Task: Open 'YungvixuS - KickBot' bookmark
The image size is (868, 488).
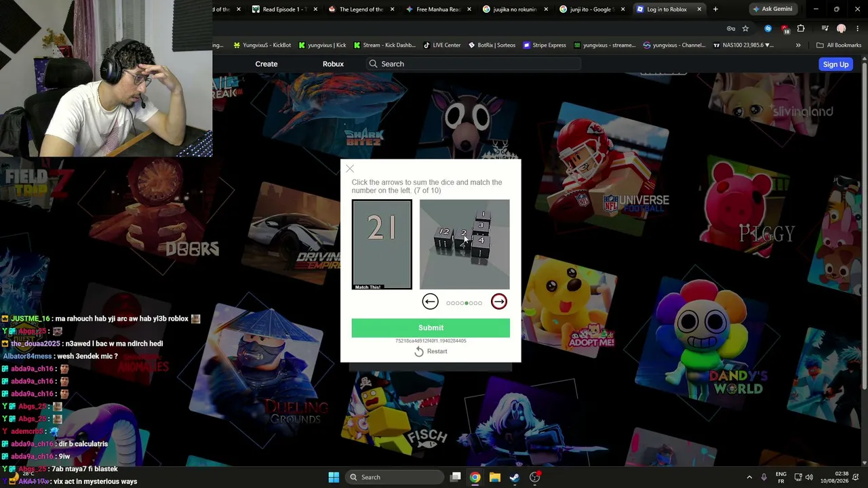Action: (262, 45)
